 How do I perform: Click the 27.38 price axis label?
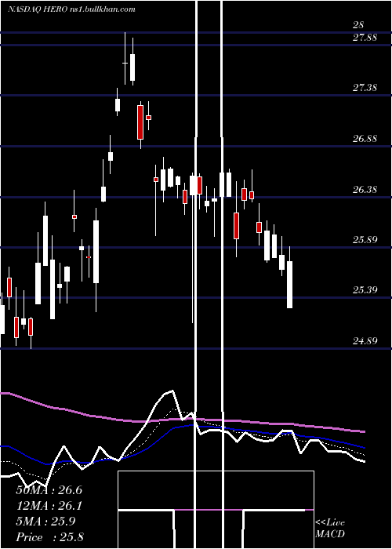(x=365, y=88)
